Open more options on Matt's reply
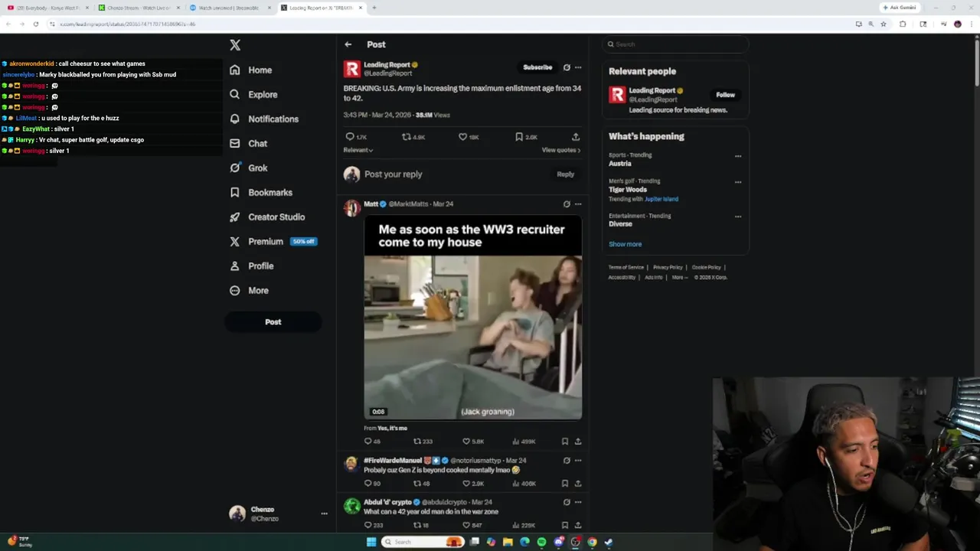 pos(578,204)
